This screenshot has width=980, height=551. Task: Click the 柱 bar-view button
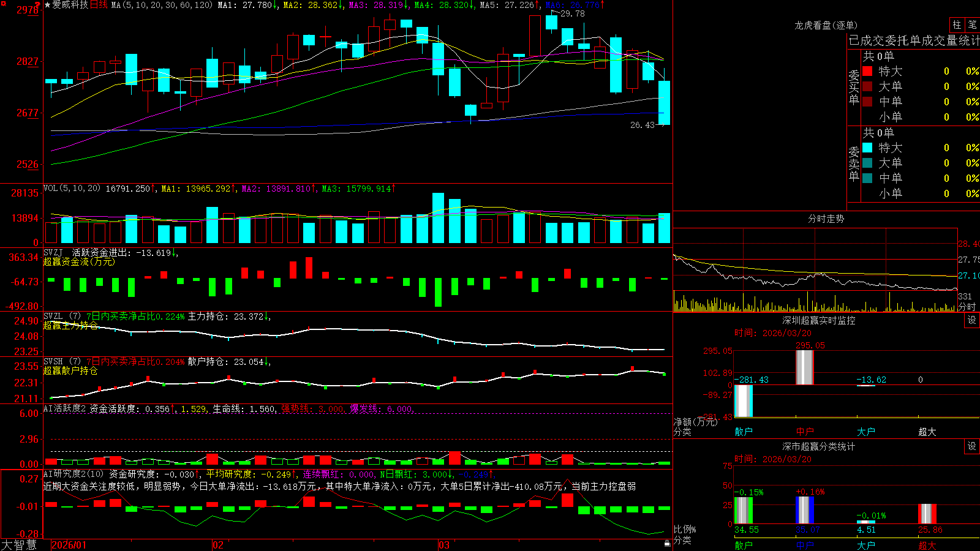[x=957, y=24]
